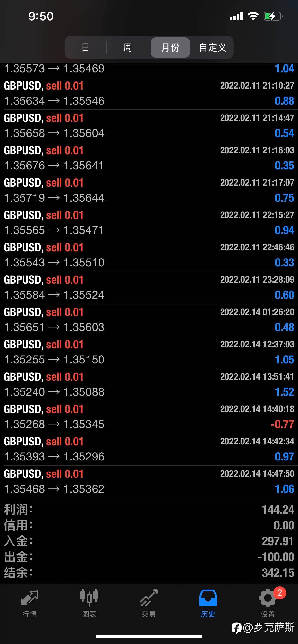
Task: Switch to the 周 week period tab
Action: (x=127, y=47)
